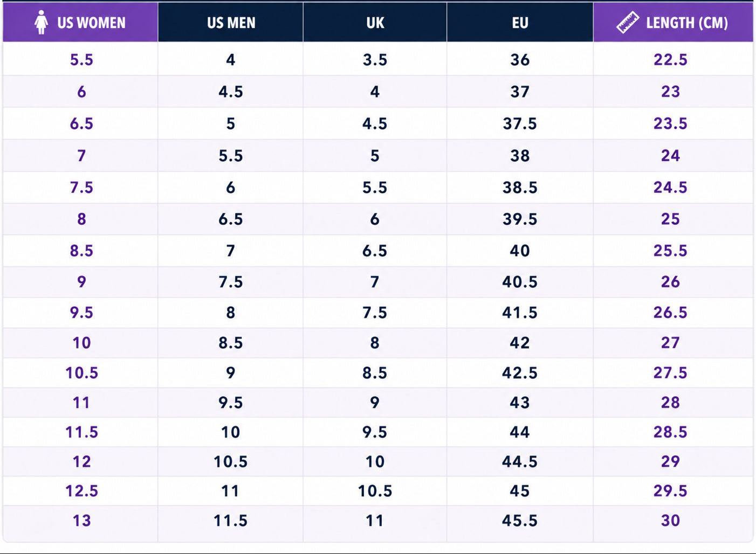Select US Women size 13 cell
This screenshot has height=554, width=756.
coord(80,521)
